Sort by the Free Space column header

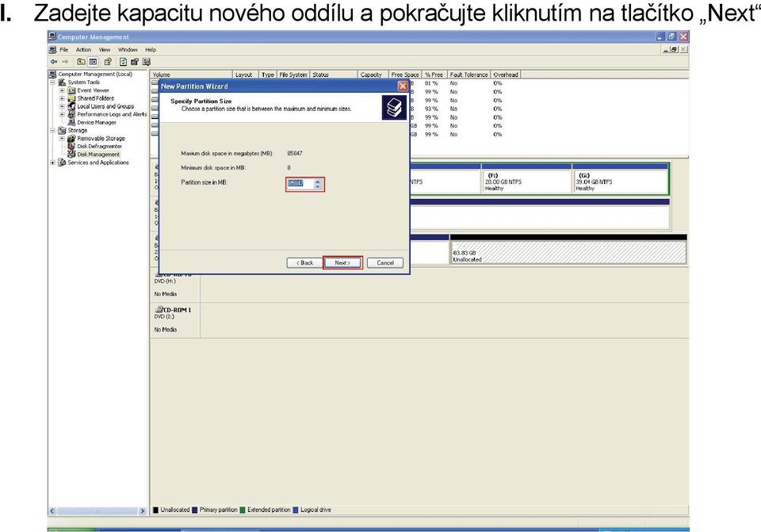(x=405, y=75)
